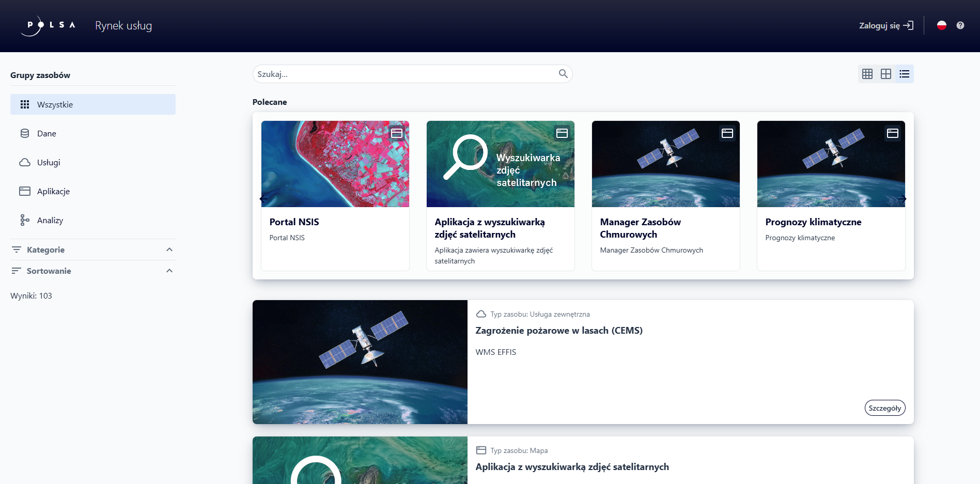Open Szczegóły for Zagrożenie pożarowe

coord(884,408)
